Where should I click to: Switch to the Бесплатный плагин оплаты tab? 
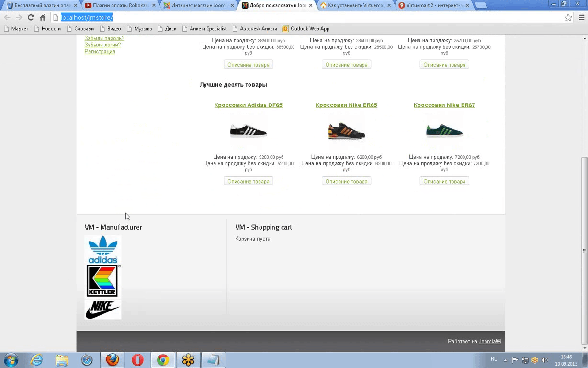41,5
